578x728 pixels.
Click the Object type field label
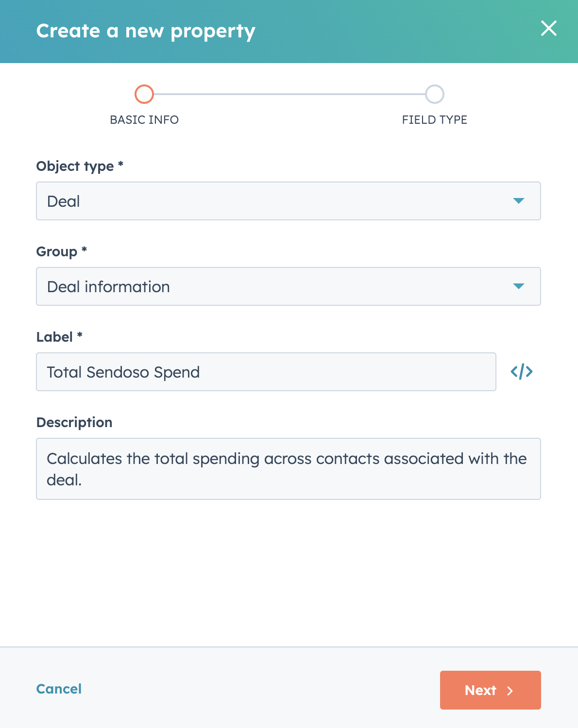[80, 166]
